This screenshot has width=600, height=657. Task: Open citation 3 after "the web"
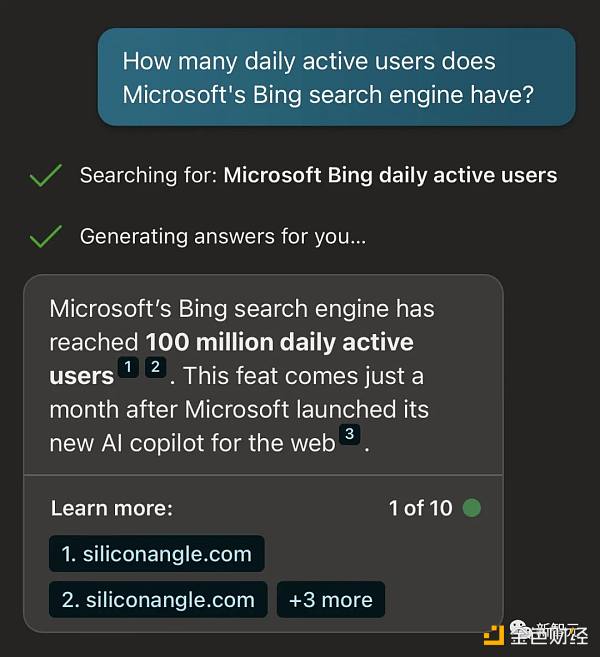(349, 434)
